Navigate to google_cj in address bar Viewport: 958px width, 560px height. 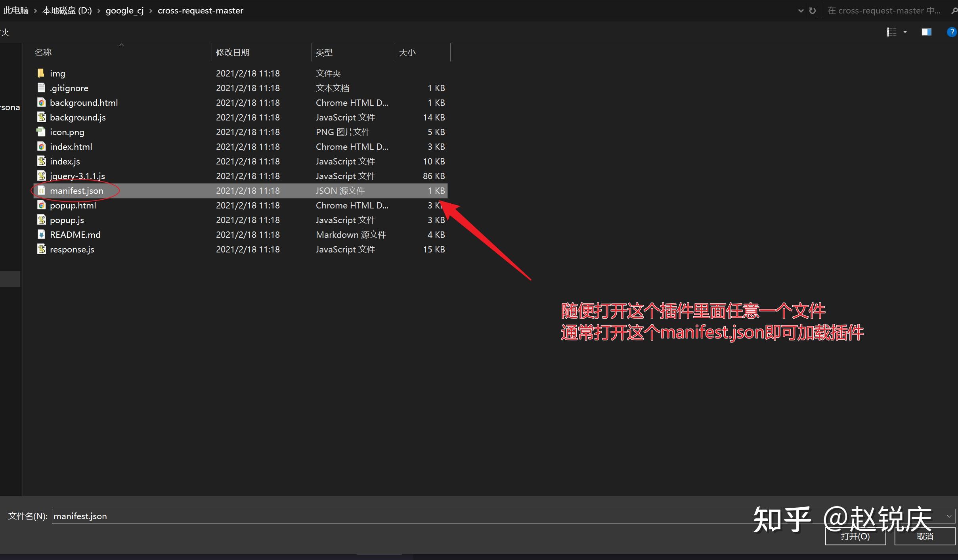tap(124, 11)
